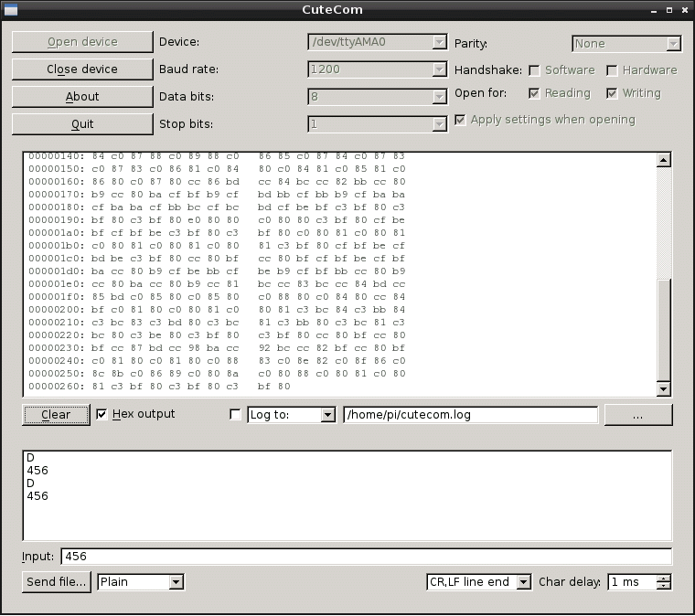Click hex row 00000260 in output

tap(159, 387)
